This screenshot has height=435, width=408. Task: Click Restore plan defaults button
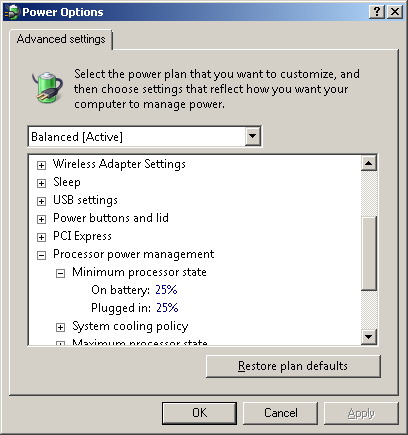pyautogui.click(x=293, y=366)
